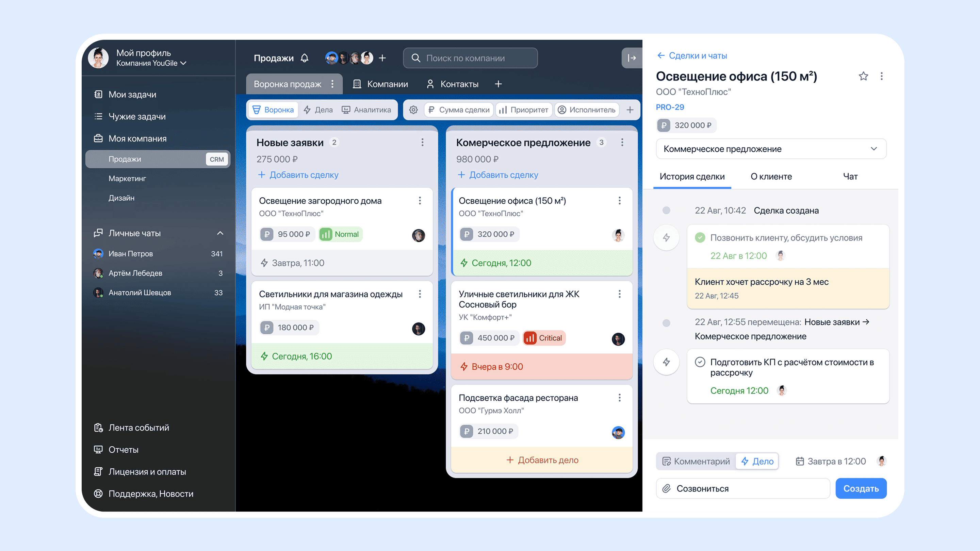Click assignee avatar in the Дело row
This screenshot has height=551, width=980.
tap(881, 461)
